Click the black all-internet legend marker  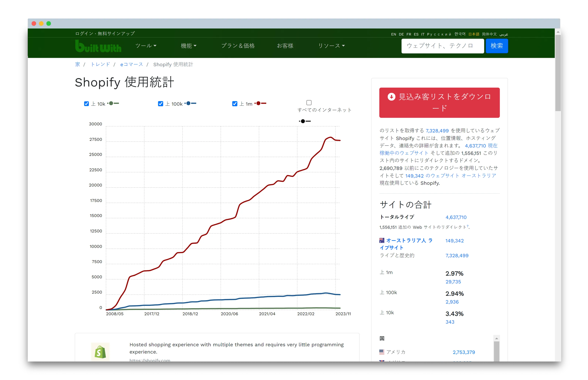coord(305,121)
